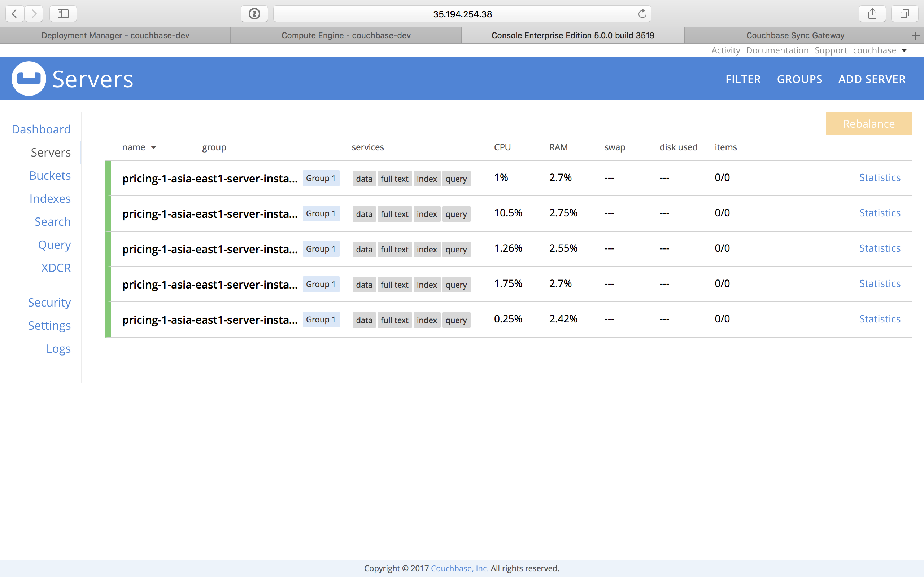The height and width of the screenshot is (577, 924).
Task: Click the extension icon beside the address bar
Action: [254, 13]
